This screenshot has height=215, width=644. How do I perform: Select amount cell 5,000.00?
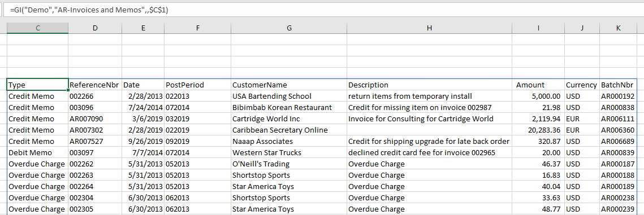pyautogui.click(x=538, y=96)
